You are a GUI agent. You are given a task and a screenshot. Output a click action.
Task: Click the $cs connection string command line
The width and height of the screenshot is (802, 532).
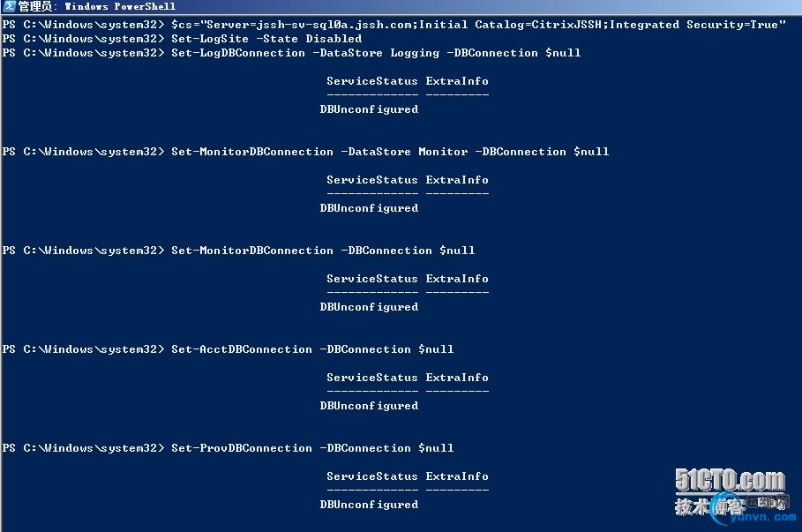478,25
